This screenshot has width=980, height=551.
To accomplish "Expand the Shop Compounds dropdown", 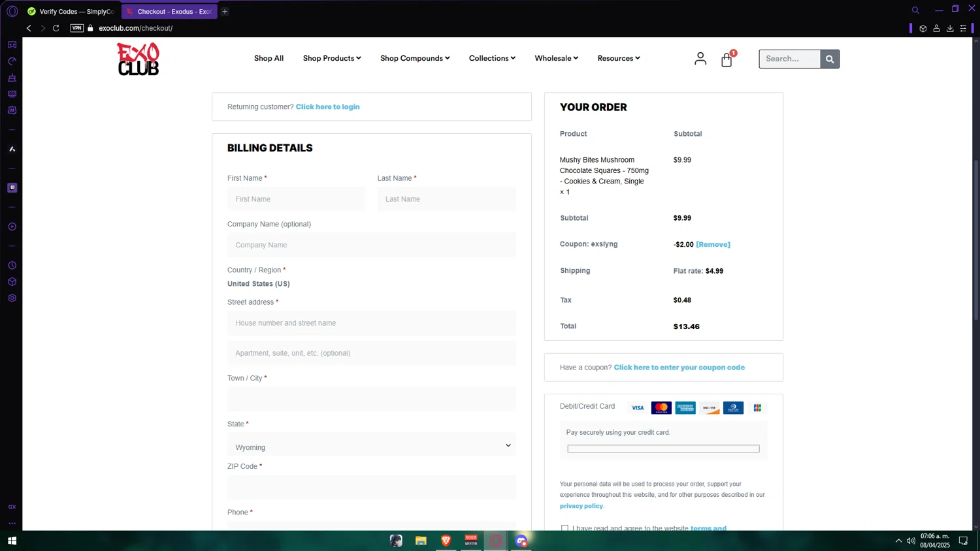I will click(x=415, y=58).
